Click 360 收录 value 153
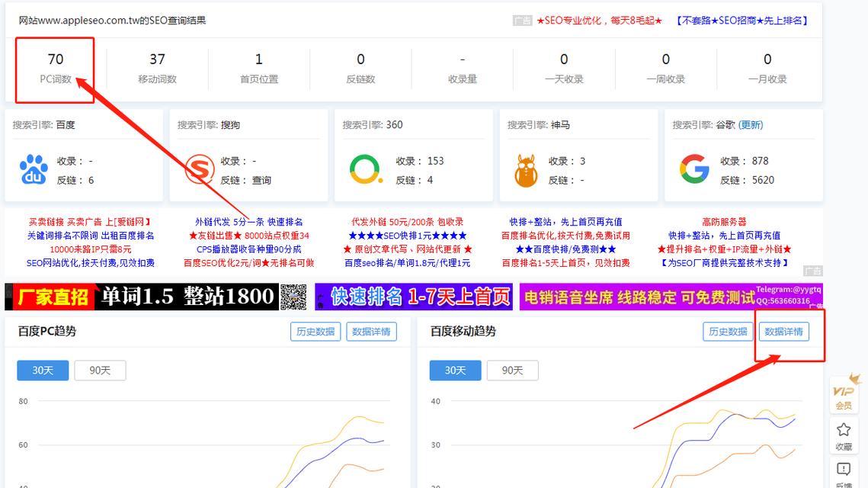 436,161
